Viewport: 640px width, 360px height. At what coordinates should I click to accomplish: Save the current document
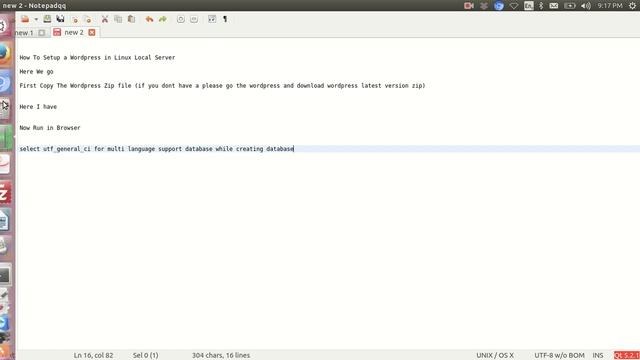47,19
